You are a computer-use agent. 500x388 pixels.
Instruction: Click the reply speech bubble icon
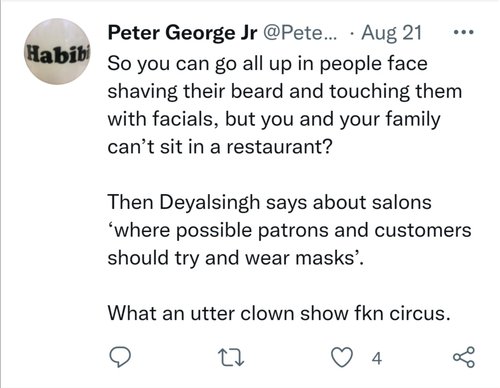(x=120, y=357)
